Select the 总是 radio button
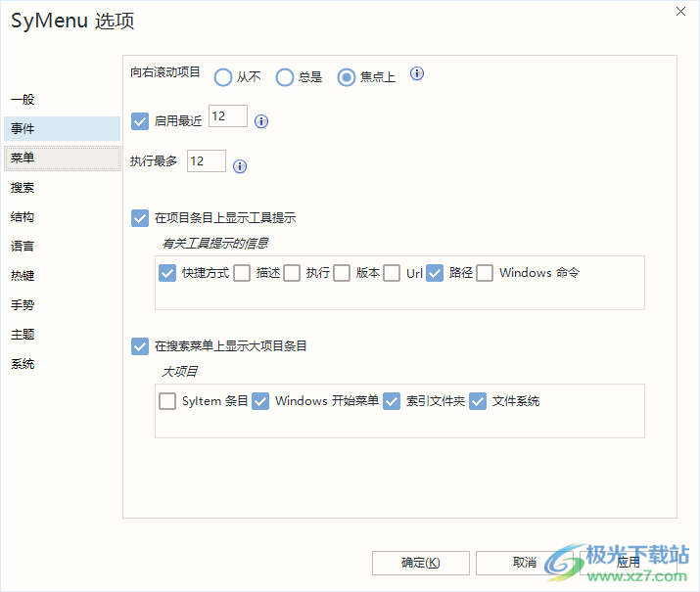The height and width of the screenshot is (592, 700). (284, 77)
